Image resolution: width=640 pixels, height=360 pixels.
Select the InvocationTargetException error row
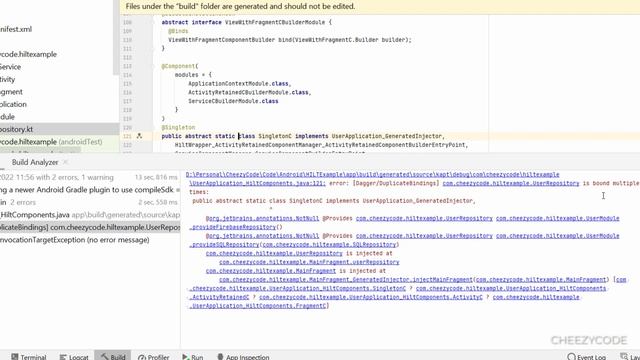pyautogui.click(x=90, y=240)
